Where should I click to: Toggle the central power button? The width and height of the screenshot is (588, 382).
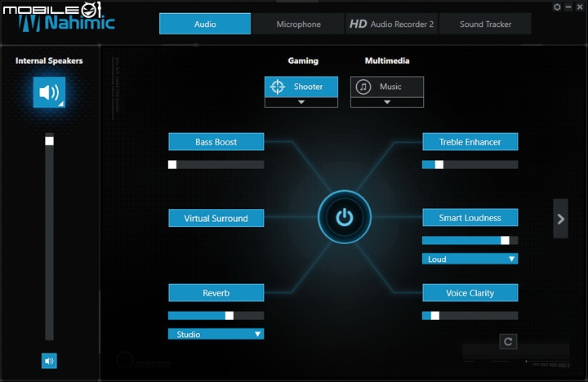point(345,217)
